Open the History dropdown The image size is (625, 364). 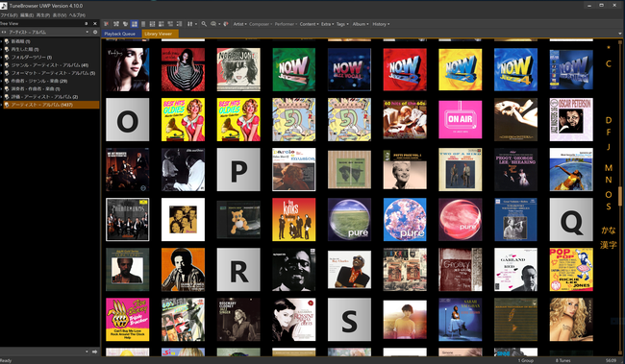pos(381,24)
